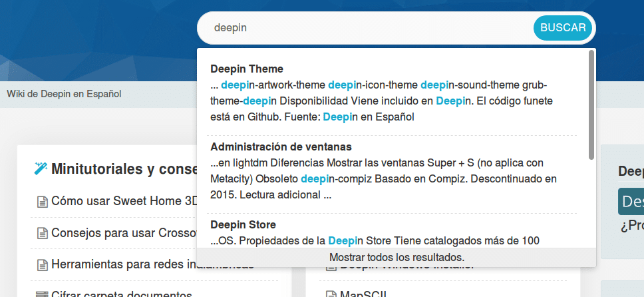Click the document icon beside Sweet Home 3D

pyautogui.click(x=43, y=202)
